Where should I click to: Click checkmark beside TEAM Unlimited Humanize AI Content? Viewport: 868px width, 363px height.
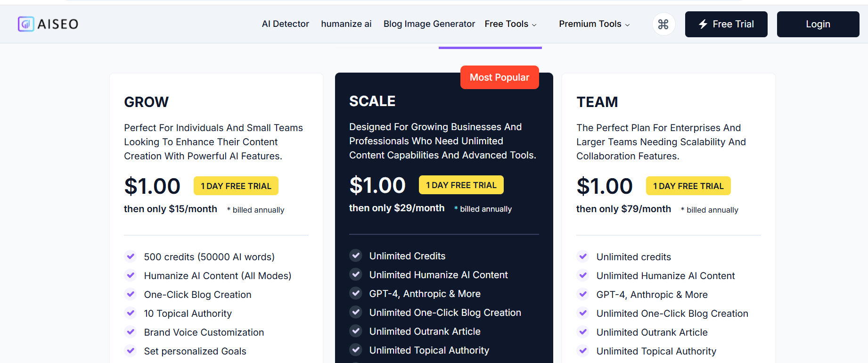583,275
